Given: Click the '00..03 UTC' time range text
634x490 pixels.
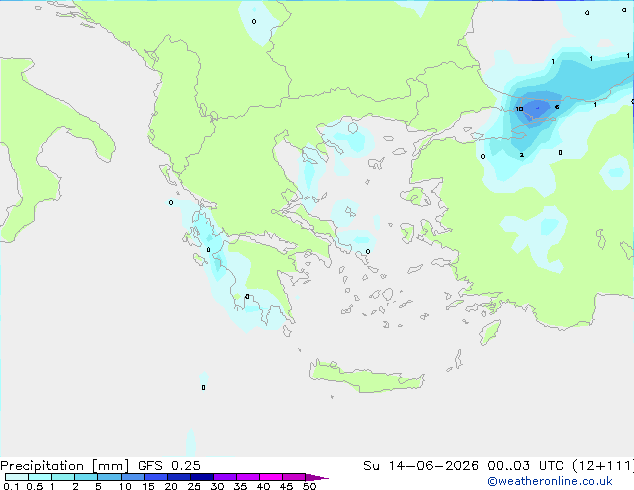Looking at the screenshot, I should 525,466.
